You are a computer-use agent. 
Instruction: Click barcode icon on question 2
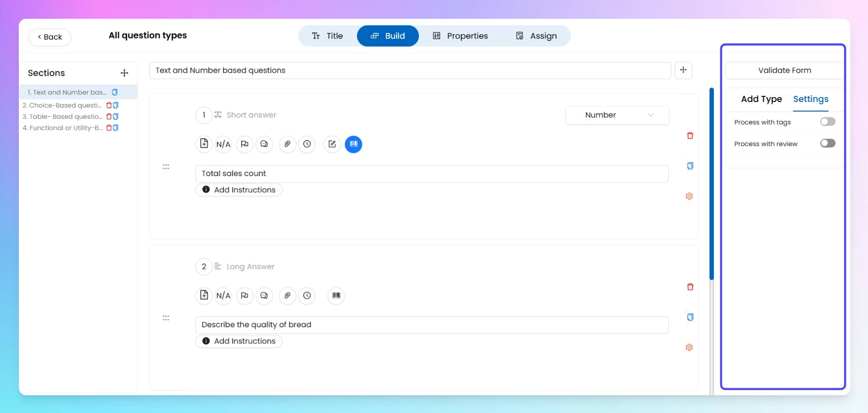(336, 295)
